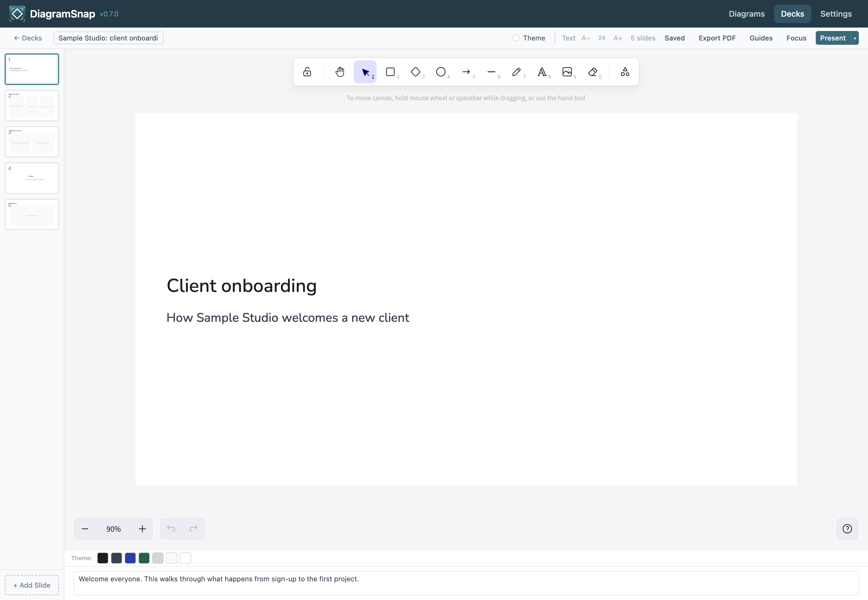Click the zoom out minus button

pyautogui.click(x=85, y=529)
